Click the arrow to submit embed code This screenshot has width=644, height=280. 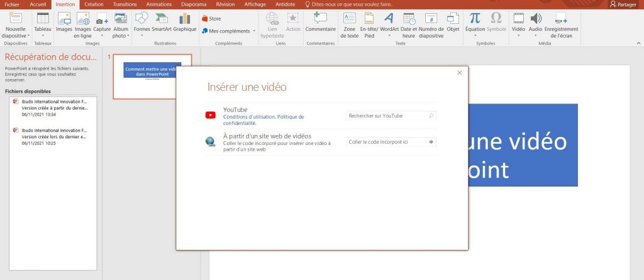(431, 142)
